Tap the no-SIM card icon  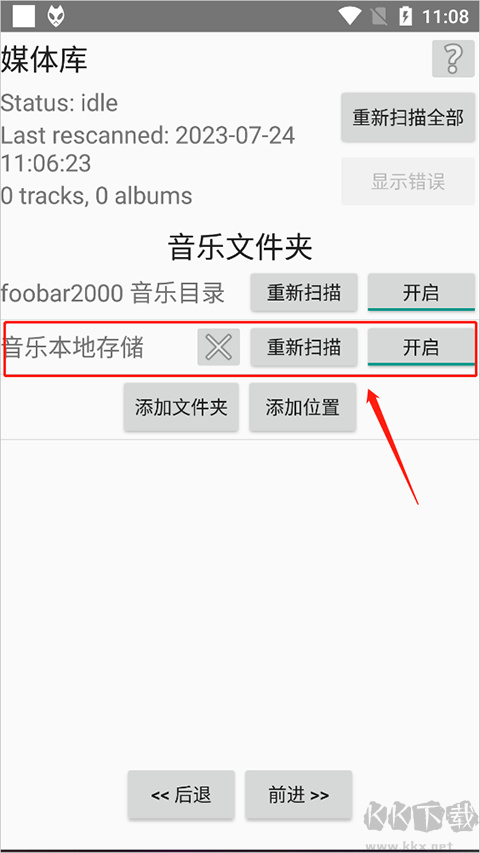[x=379, y=16]
